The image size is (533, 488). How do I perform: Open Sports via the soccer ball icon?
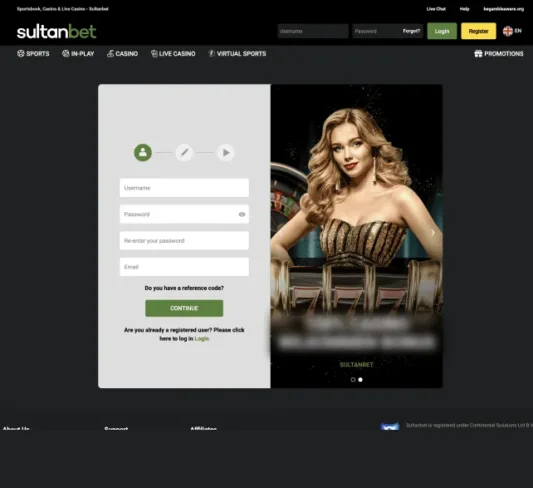coord(21,53)
